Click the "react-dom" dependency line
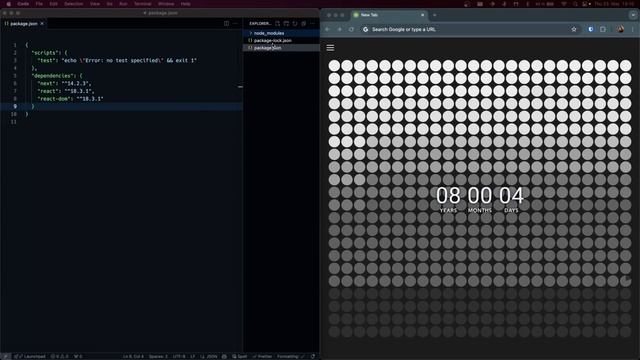The height and width of the screenshot is (360, 640). click(x=70, y=99)
